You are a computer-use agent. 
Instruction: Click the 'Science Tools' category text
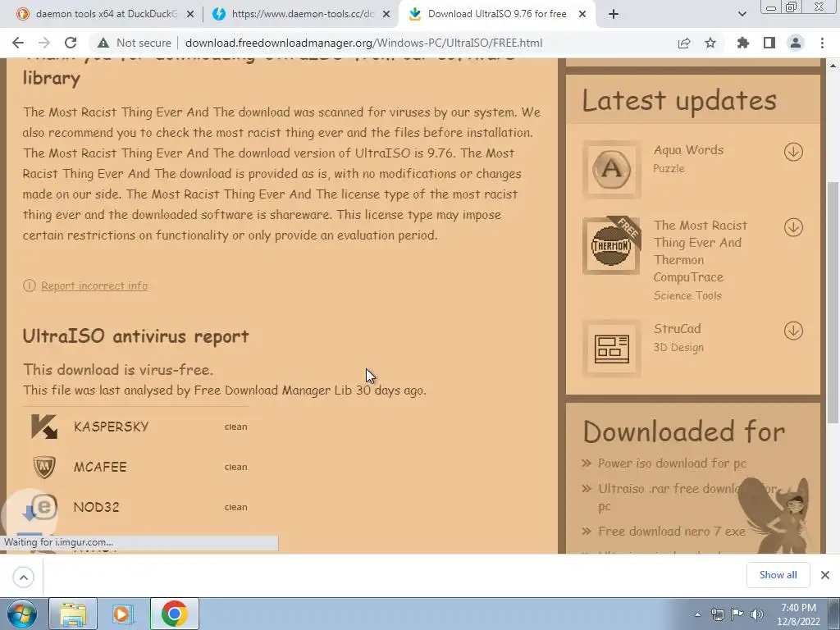pos(687,295)
